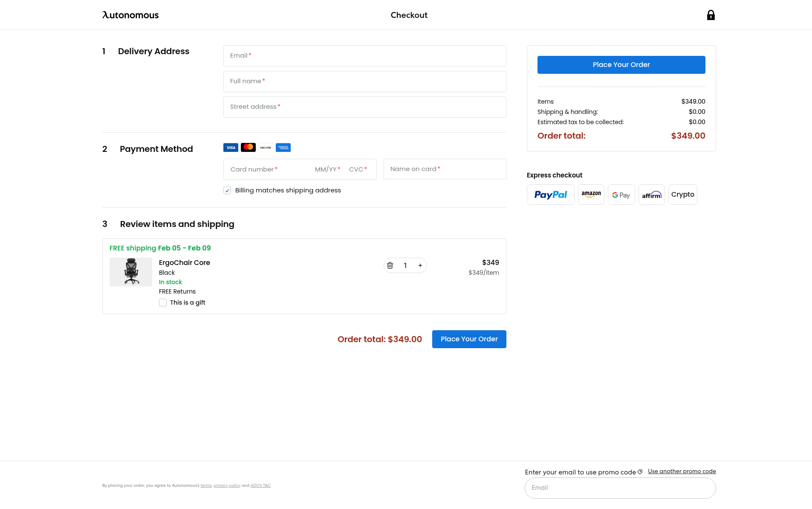
Task: Mark the ErgoChair as a gift
Action: [x=163, y=302]
